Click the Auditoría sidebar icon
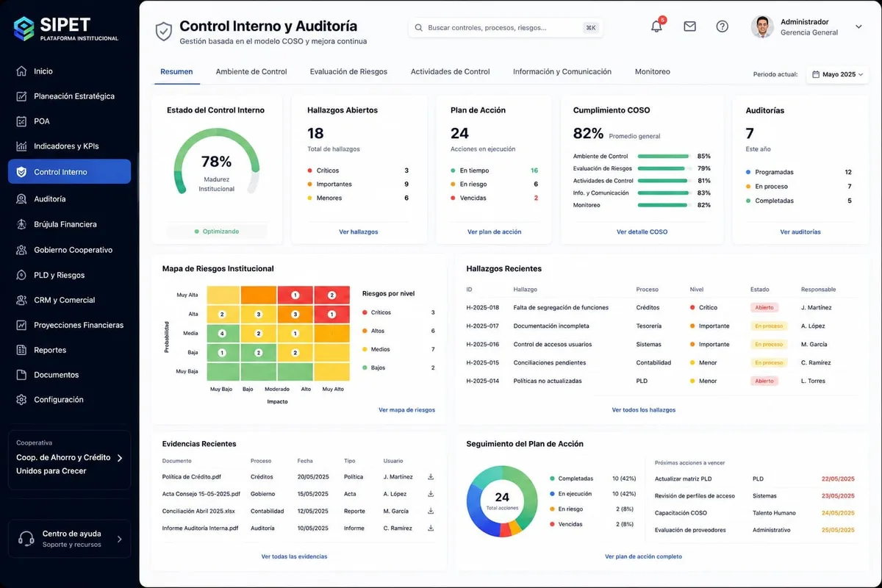Image resolution: width=882 pixels, height=588 pixels. click(x=21, y=199)
